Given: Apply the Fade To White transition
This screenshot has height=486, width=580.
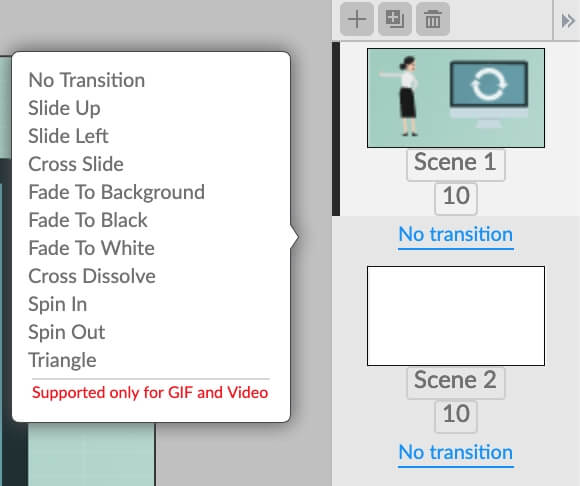Looking at the screenshot, I should pyautogui.click(x=91, y=248).
